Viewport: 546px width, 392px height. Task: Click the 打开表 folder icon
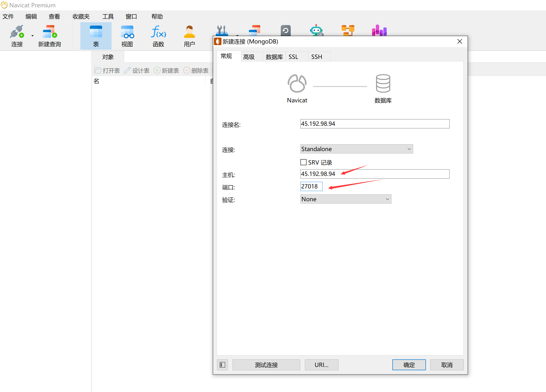click(x=98, y=70)
